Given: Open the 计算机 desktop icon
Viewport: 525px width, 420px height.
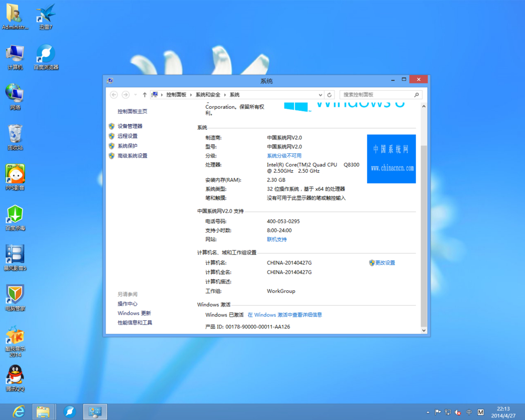Looking at the screenshot, I should 15,57.
